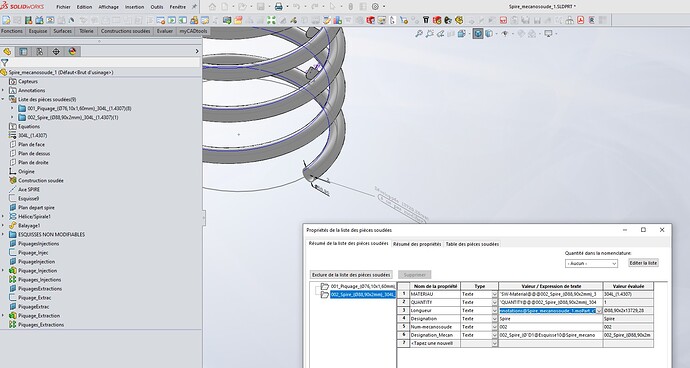Viewport: 690px width, 368px height.
Task: Click the Print icon in quick access bar
Action: pos(279,7)
